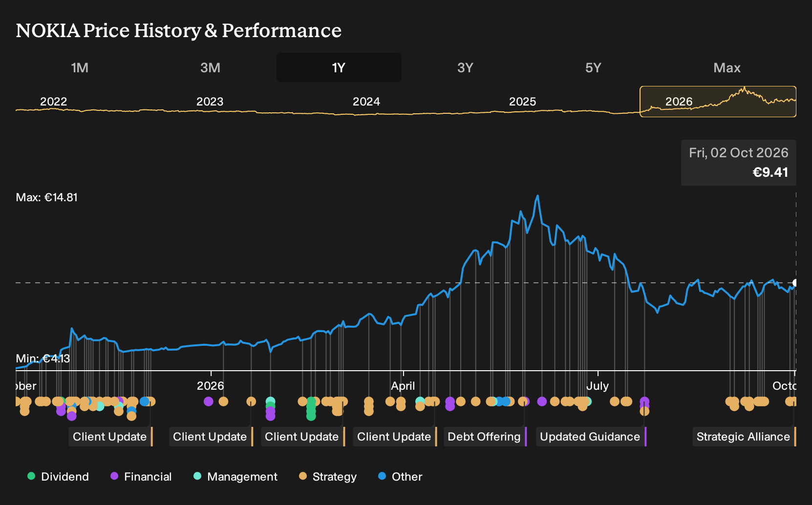Jump to 2023 in the overview navigator
Image resolution: width=812 pixels, height=505 pixels.
pos(210,102)
